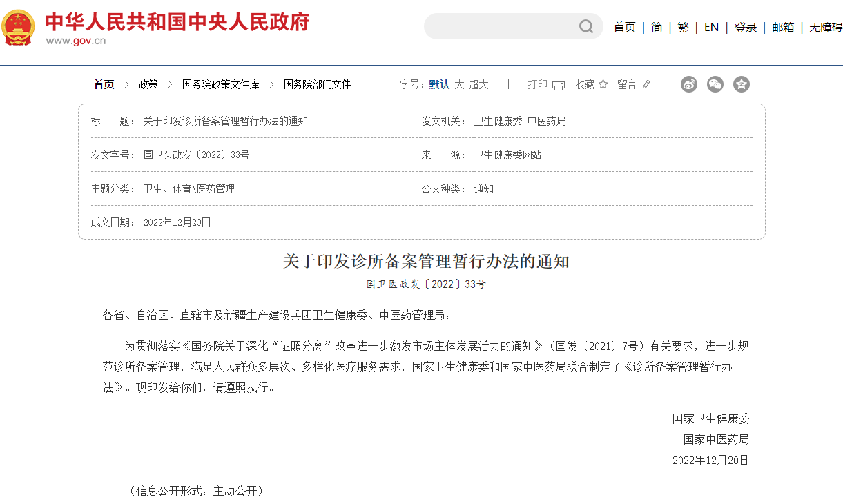Share via WeChat icon
The image size is (843, 504).
pos(715,84)
